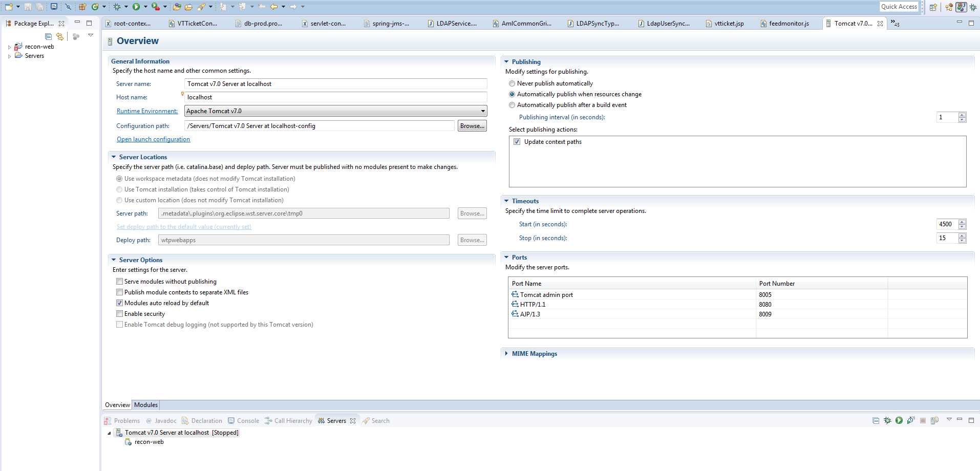Increase Publishing interval seconds spinner

pos(962,115)
